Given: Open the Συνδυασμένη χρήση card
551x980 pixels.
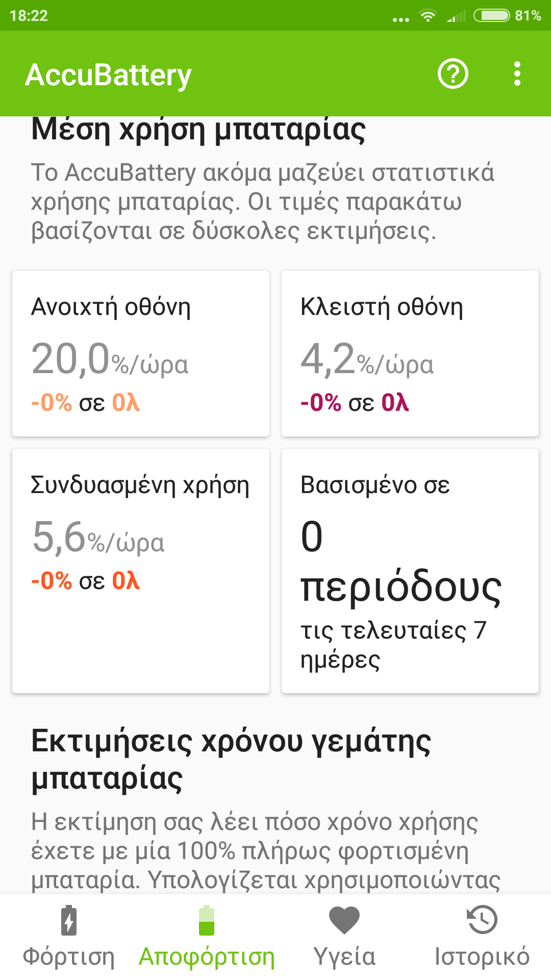Looking at the screenshot, I should [x=141, y=571].
